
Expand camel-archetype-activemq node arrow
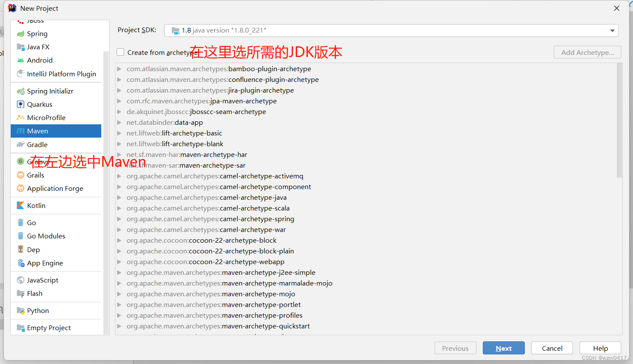tap(119, 176)
